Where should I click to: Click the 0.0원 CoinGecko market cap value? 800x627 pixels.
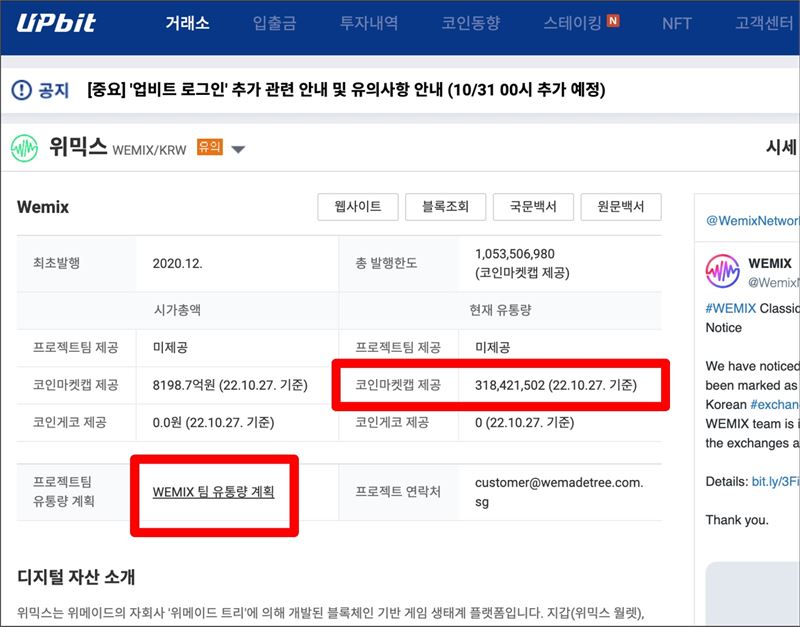(213, 422)
